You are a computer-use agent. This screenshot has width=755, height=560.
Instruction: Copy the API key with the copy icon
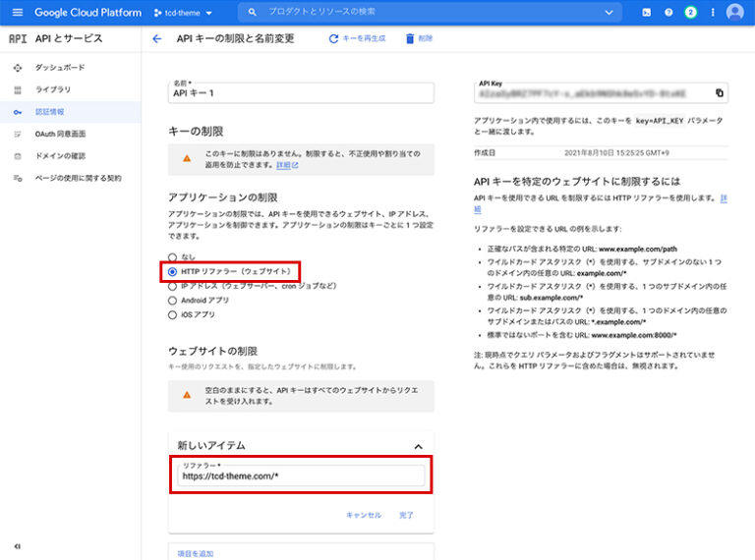720,93
